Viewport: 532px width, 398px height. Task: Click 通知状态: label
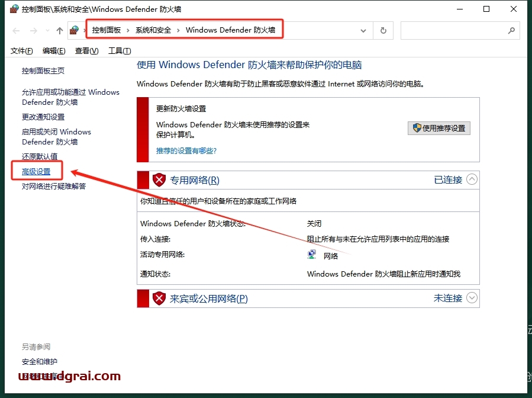point(156,274)
